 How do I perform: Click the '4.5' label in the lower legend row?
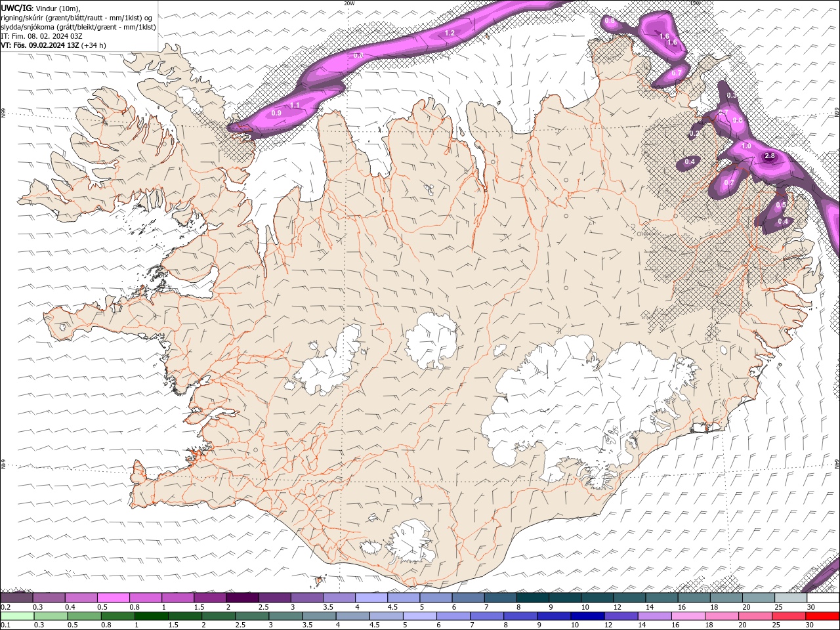375,625
